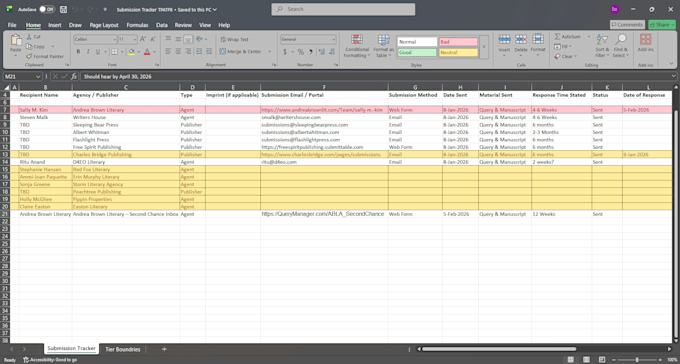Screen dimensions: 680x364
Task: Expand the Merge & Center arrow
Action: coord(269,52)
